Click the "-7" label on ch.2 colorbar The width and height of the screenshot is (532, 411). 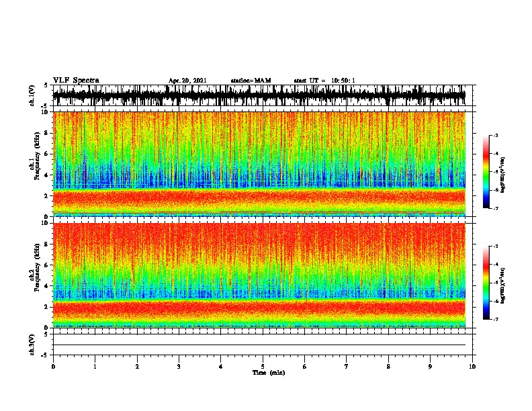496,320
